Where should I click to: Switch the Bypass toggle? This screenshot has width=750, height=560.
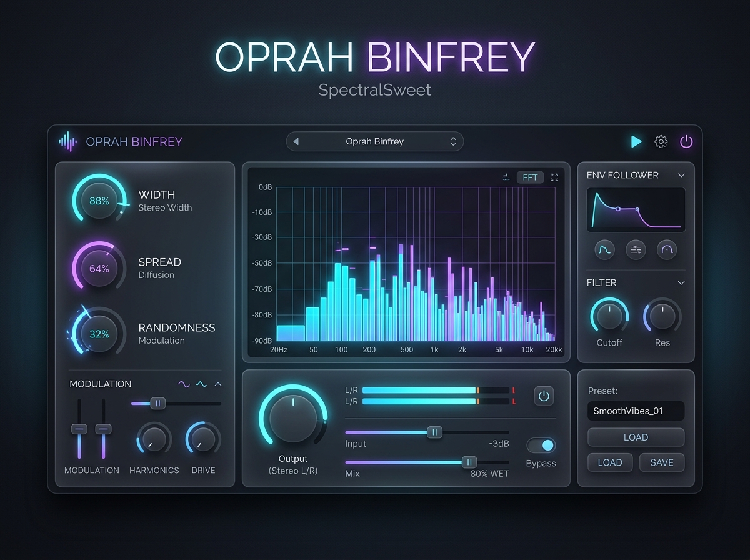pyautogui.click(x=541, y=445)
